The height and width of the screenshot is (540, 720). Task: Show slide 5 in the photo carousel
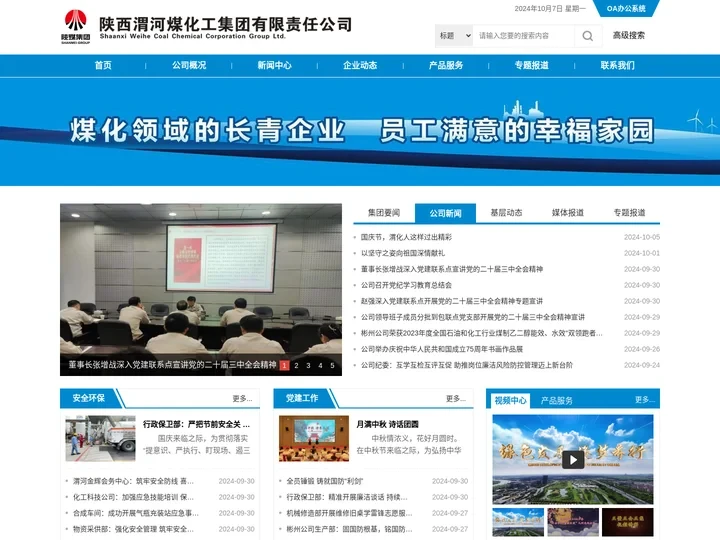332,366
